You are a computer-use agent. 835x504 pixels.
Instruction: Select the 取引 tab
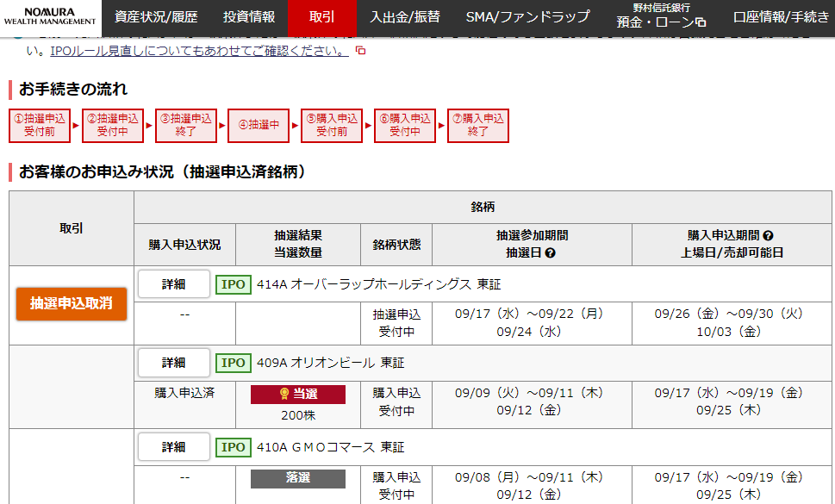[x=321, y=17]
